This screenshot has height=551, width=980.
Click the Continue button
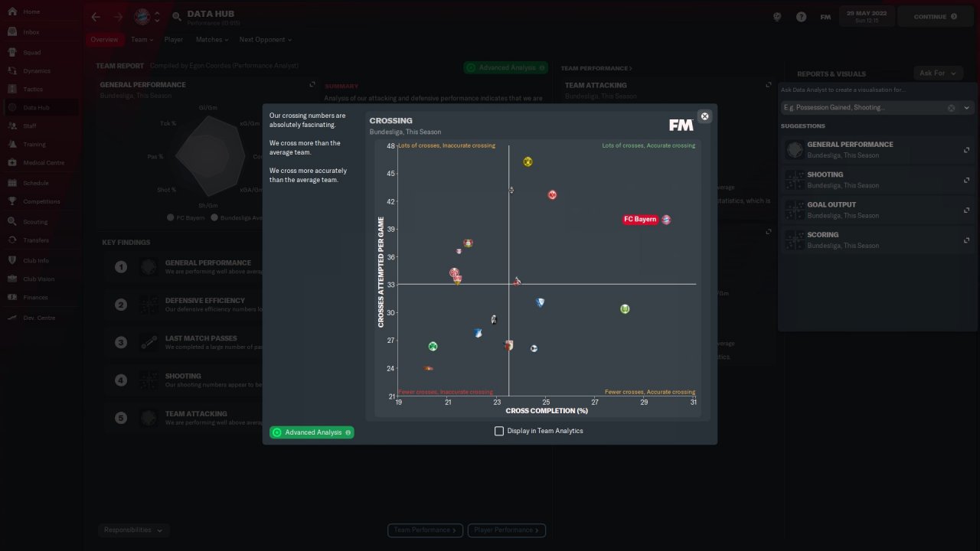(x=936, y=17)
